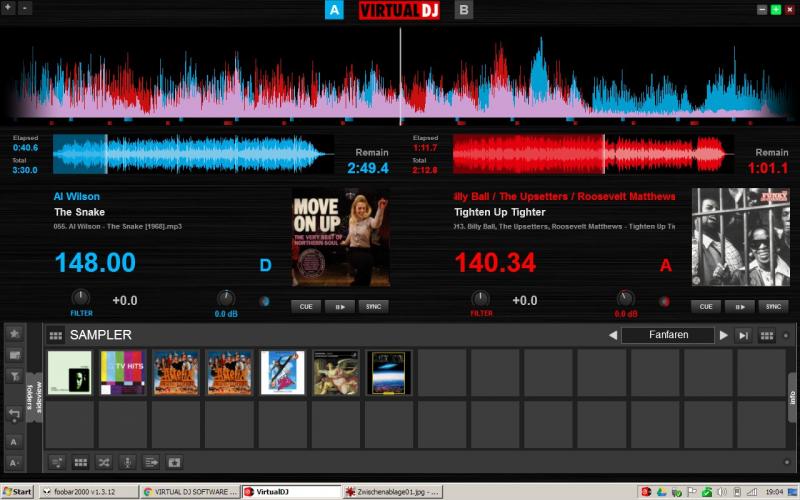Click the microphone icon in bottom toolbar

tap(128, 463)
